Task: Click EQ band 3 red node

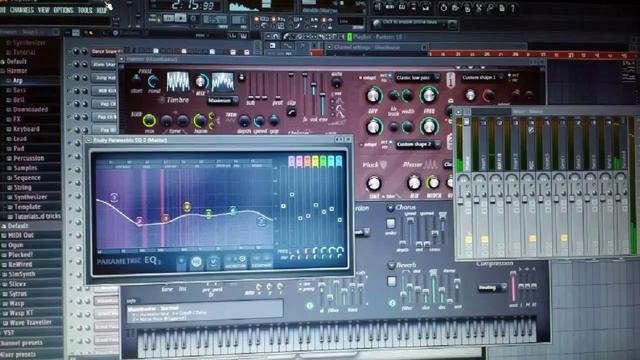Action: (166, 218)
